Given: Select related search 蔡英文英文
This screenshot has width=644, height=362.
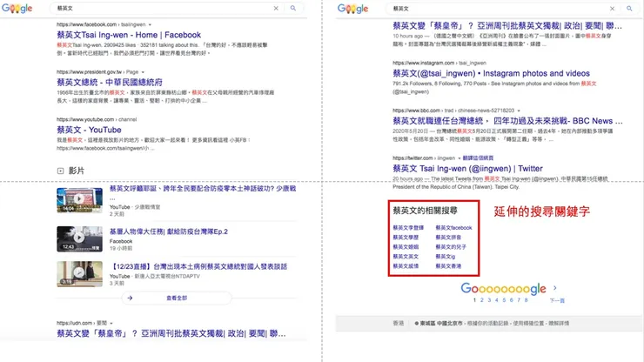Looking at the screenshot, I should 406,257.
